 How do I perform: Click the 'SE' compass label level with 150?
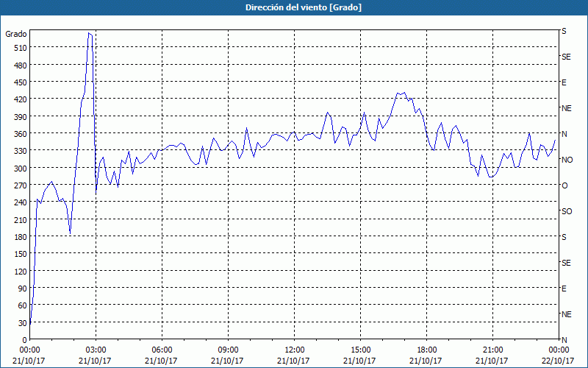pyautogui.click(x=566, y=263)
